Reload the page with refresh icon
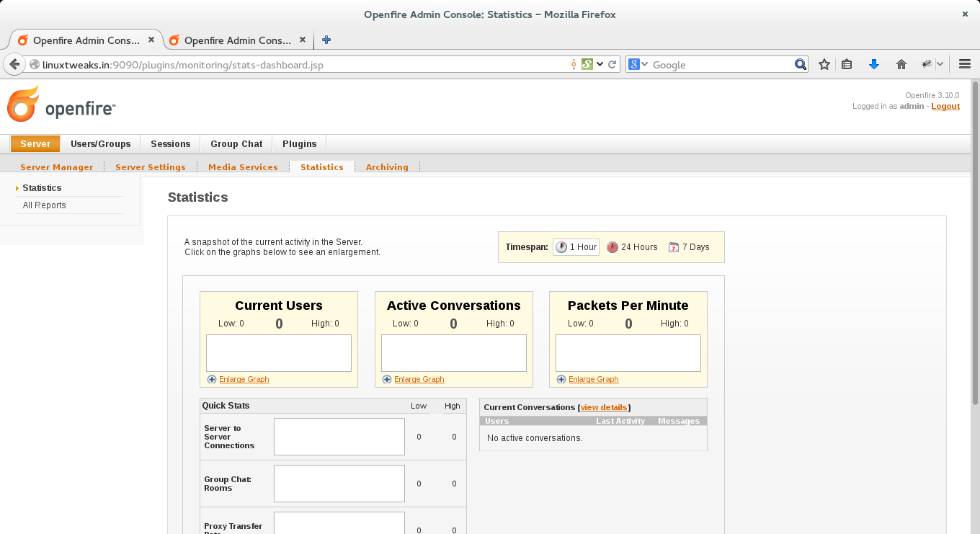This screenshot has width=980, height=534. click(x=612, y=64)
